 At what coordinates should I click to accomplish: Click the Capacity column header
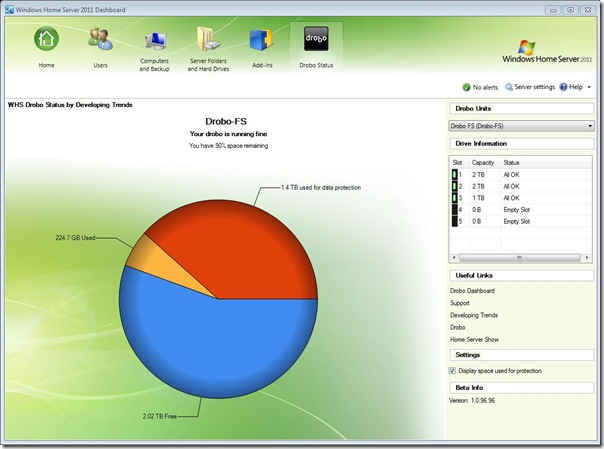click(x=483, y=162)
